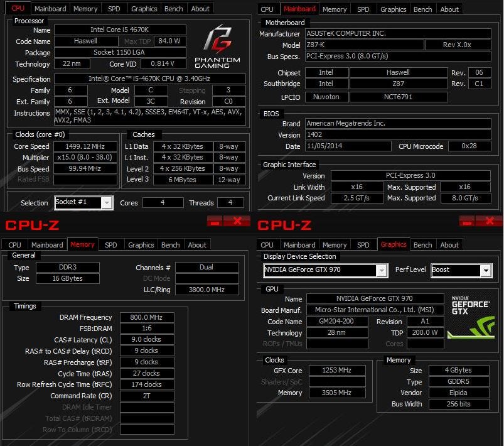Select the Current Link Speed value '2.5 GT/s'
This screenshot has height=446, width=504.
[357, 198]
